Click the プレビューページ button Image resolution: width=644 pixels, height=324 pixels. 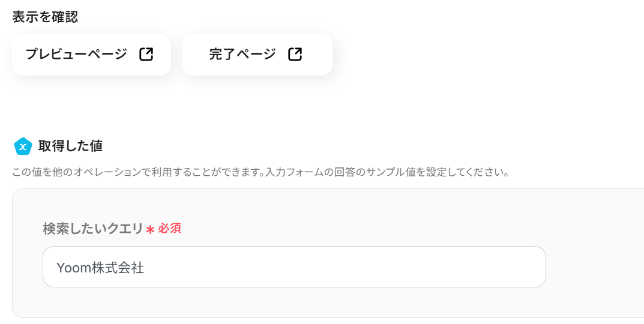(x=91, y=55)
